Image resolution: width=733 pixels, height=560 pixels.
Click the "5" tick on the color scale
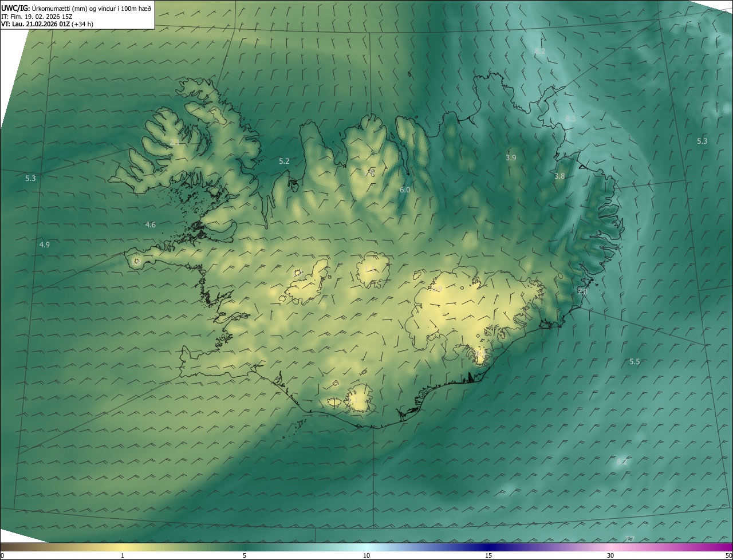(x=245, y=555)
